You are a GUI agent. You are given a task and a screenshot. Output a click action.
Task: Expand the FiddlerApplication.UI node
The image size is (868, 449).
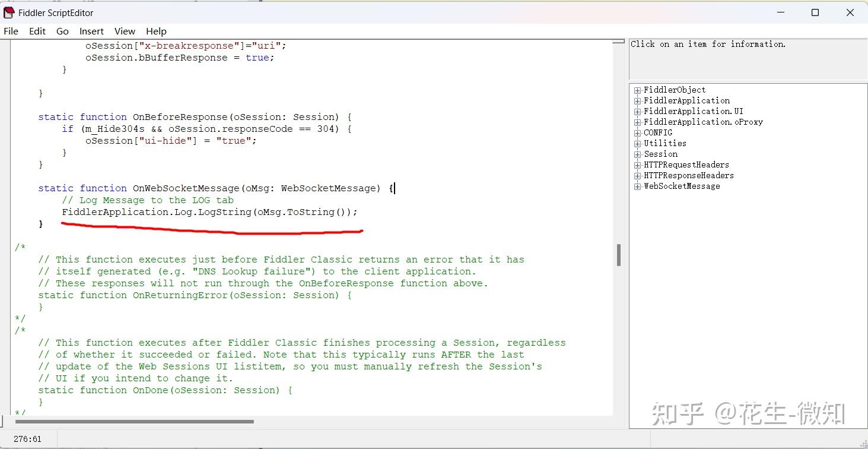(637, 111)
